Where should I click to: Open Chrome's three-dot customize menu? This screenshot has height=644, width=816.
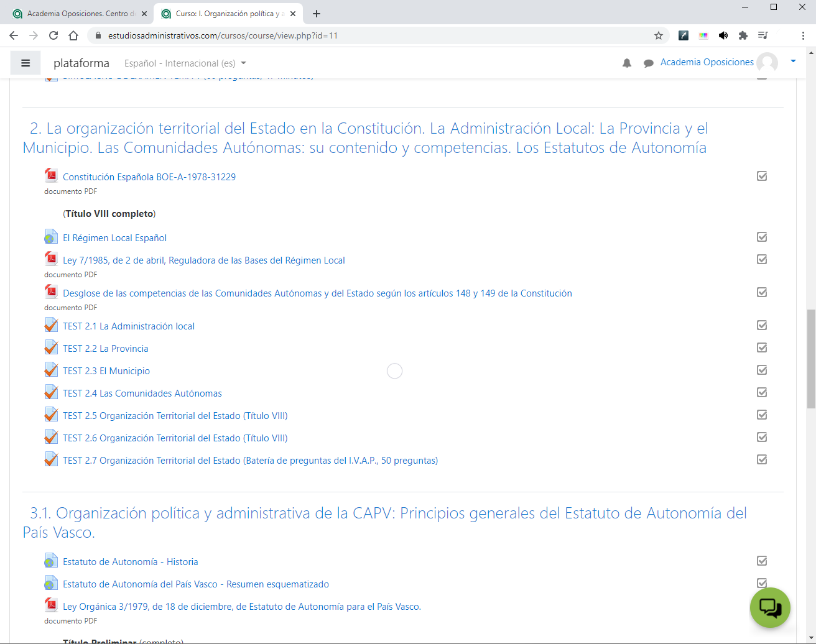coord(802,35)
